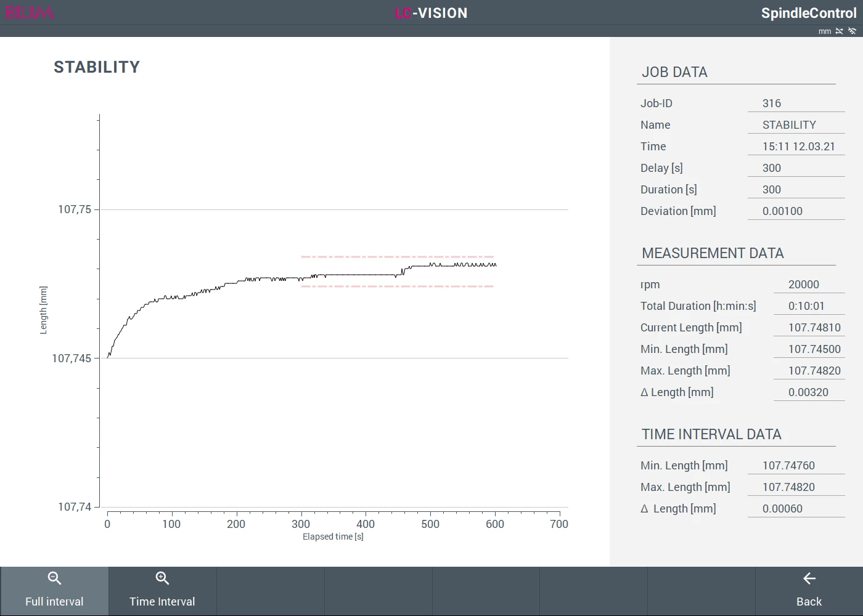The width and height of the screenshot is (863, 616).
Task: Click the upper red tolerance limit line
Action: pyautogui.click(x=397, y=257)
